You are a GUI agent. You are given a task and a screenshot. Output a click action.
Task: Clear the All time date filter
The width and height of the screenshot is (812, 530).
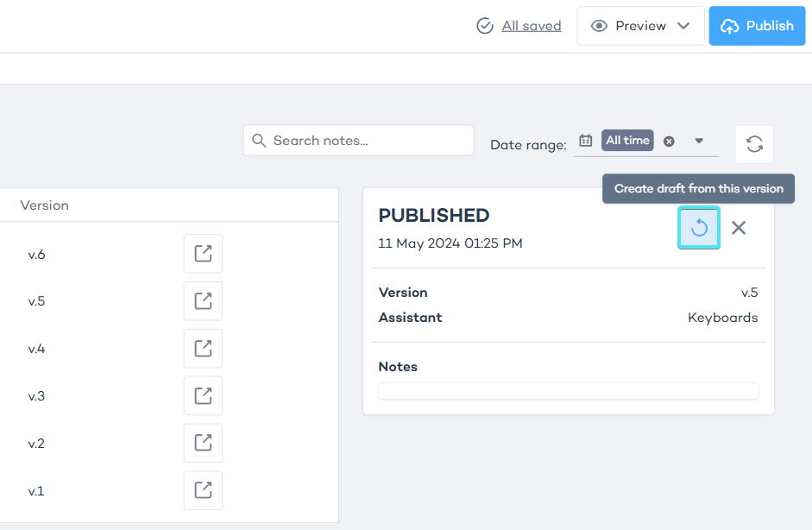(x=669, y=142)
